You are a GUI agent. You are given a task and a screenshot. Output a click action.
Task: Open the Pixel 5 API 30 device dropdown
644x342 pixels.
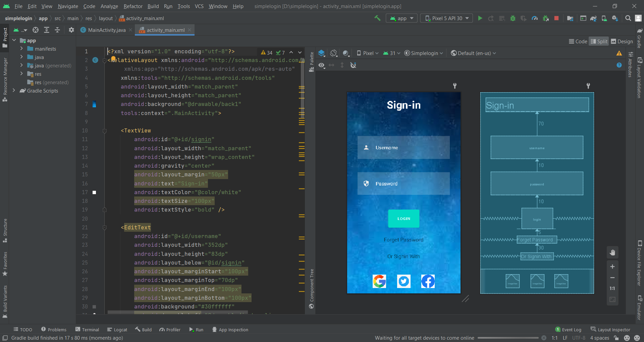(446, 18)
